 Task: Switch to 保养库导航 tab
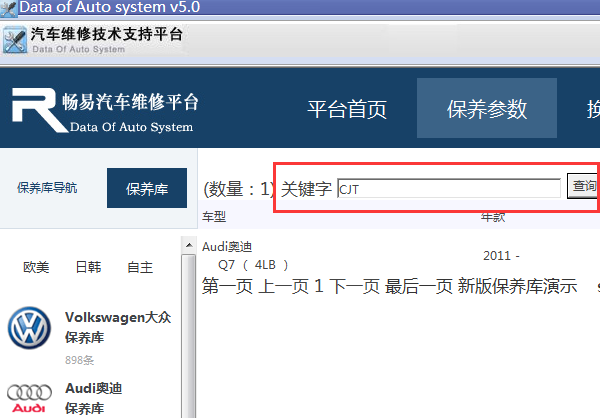pyautogui.click(x=47, y=188)
